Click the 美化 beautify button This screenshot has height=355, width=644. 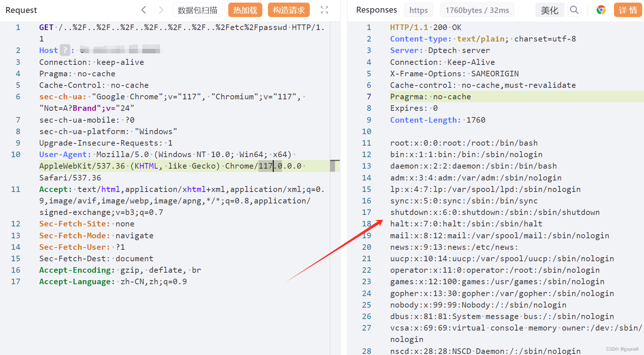tap(550, 10)
